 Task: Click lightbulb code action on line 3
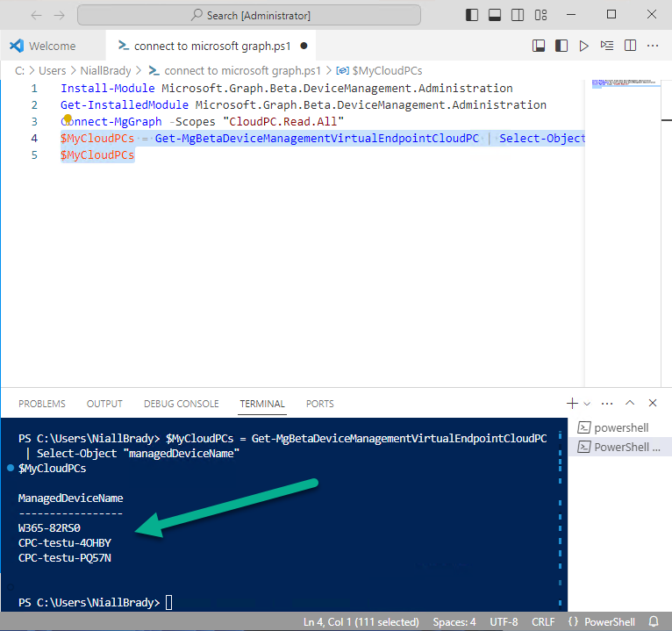pyautogui.click(x=68, y=118)
